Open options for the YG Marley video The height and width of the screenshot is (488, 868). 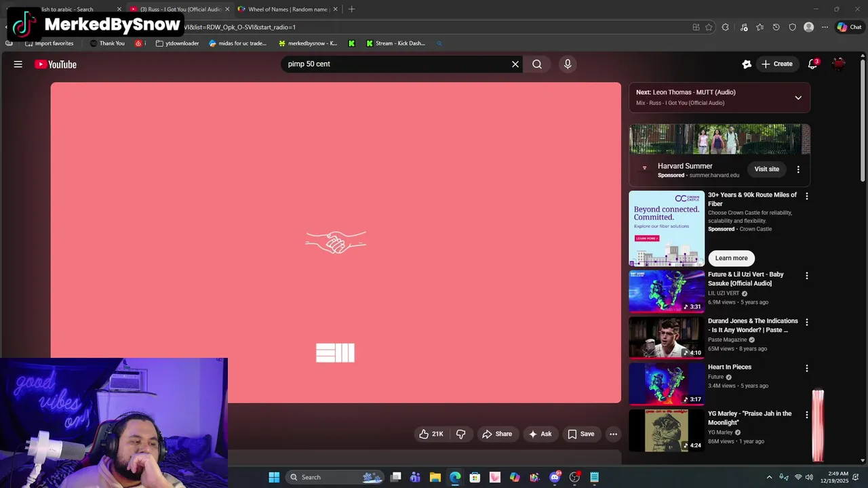tap(806, 415)
